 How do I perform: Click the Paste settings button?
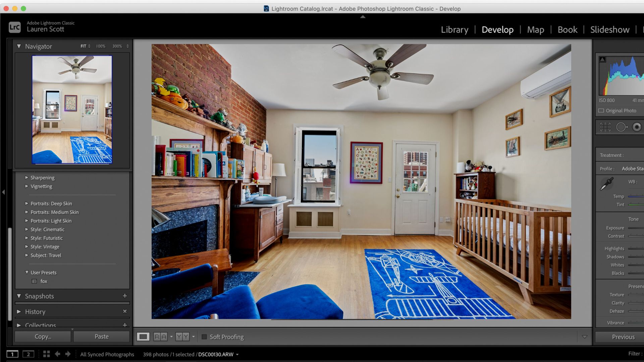pyautogui.click(x=101, y=337)
